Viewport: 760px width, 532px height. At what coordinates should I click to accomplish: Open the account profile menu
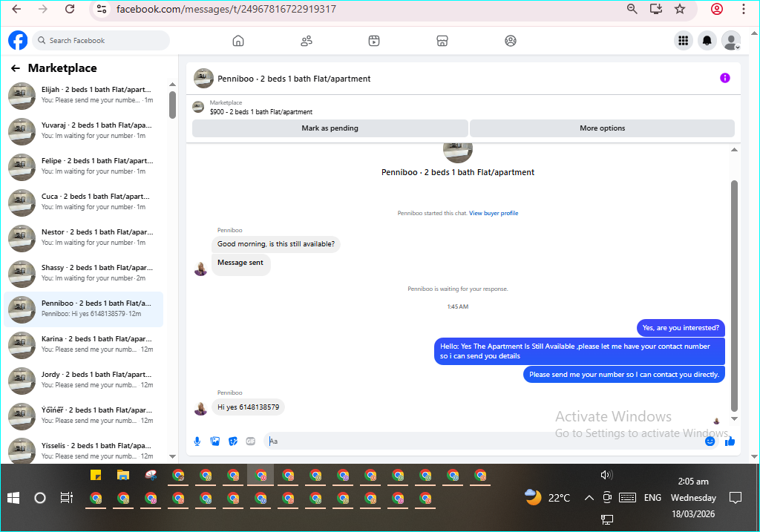(x=731, y=41)
